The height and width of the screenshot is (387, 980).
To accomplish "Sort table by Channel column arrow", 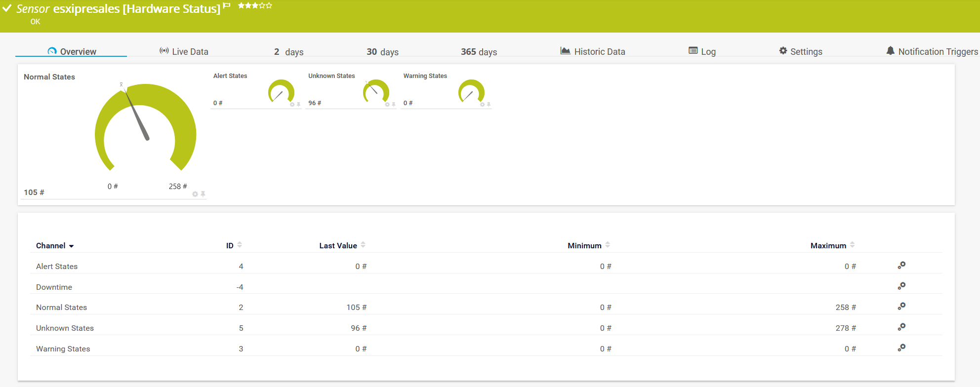I will 72,246.
